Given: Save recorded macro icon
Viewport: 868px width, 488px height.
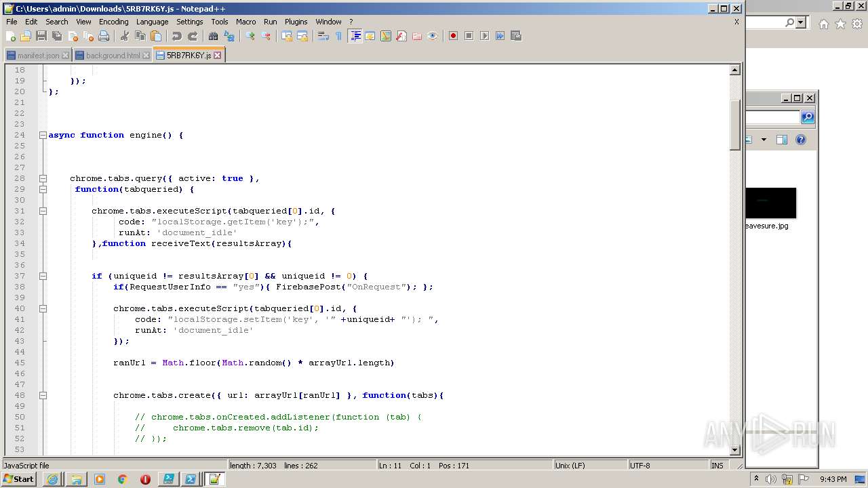Looking at the screenshot, I should [516, 36].
